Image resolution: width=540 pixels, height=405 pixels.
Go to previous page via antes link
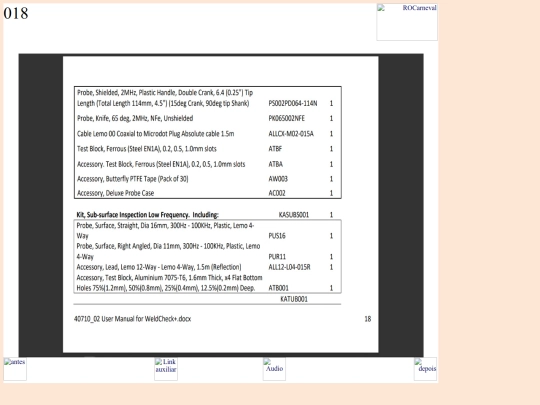click(x=15, y=369)
